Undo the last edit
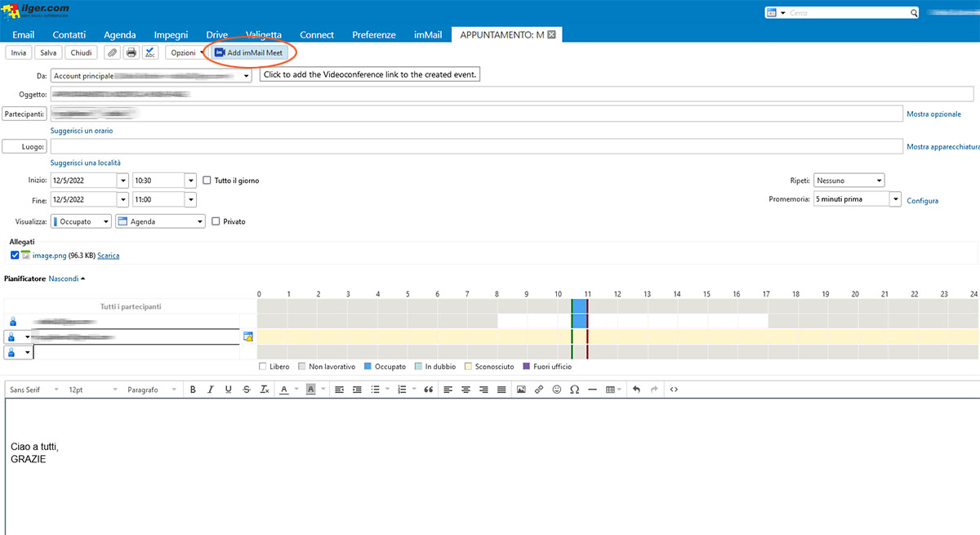Screen dimensions: 980x535 636,390
